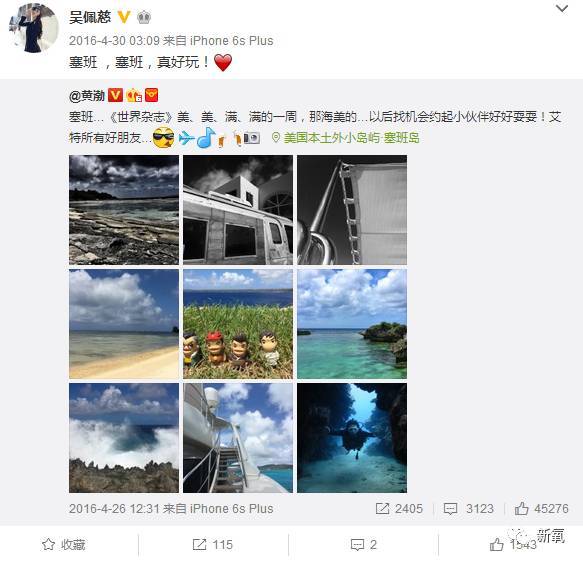Open comments with count 2
Image resolution: width=583 pixels, height=561 pixels.
click(x=364, y=545)
